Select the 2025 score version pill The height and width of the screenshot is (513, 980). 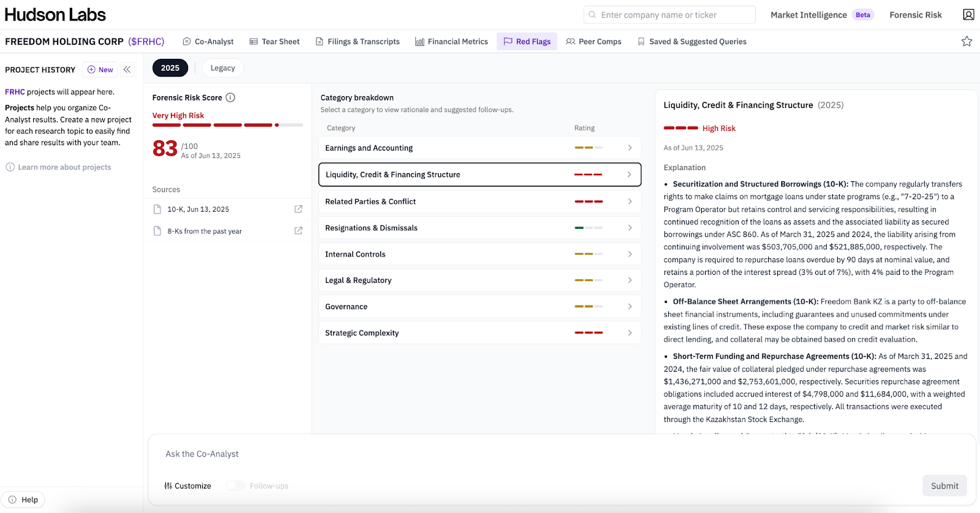click(x=170, y=68)
